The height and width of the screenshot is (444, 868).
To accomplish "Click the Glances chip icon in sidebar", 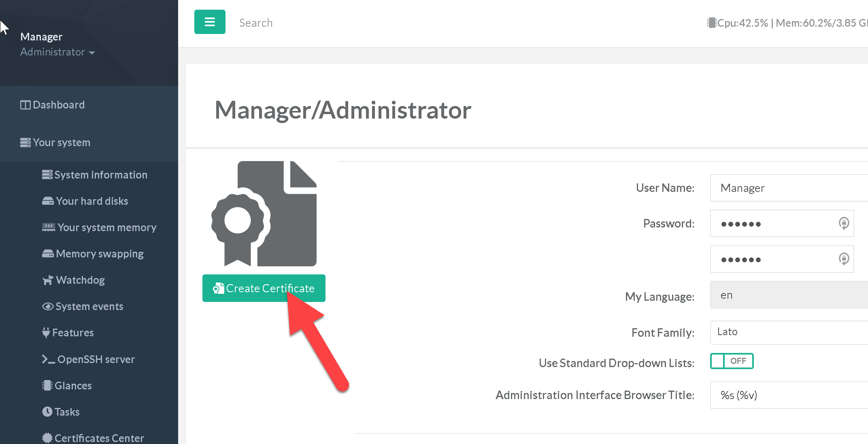I will tap(47, 385).
